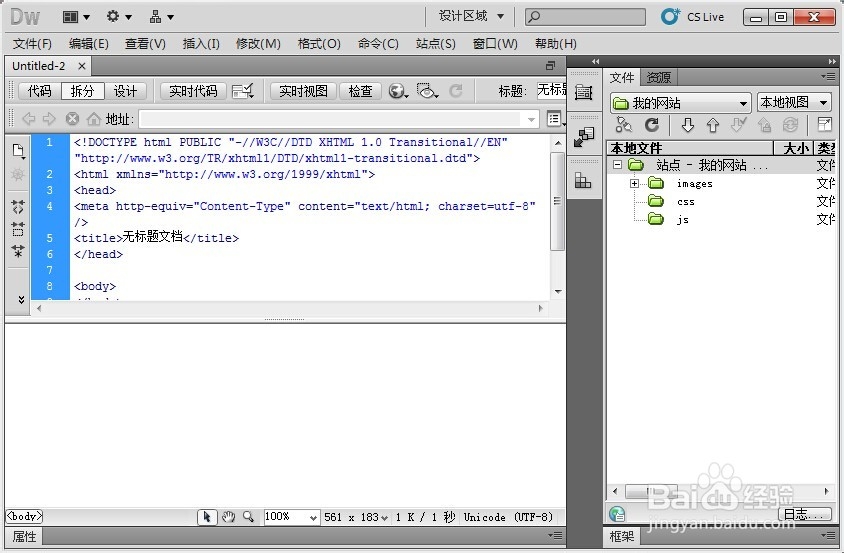
Task: Click the title bar search field
Action: tap(585, 17)
